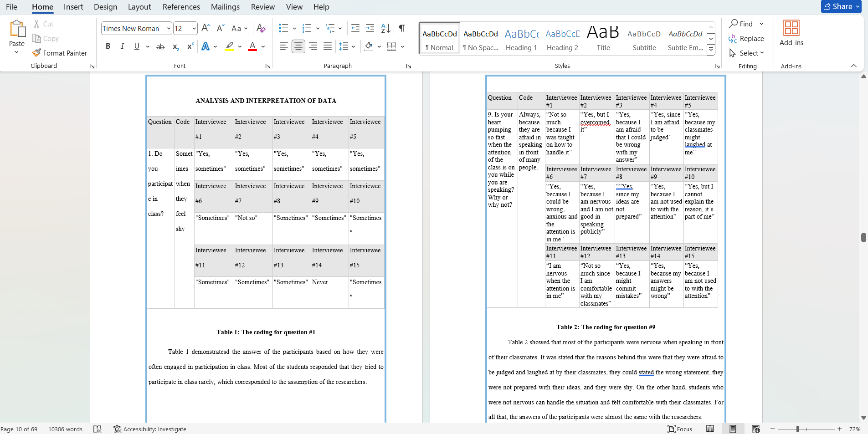Screen dimensions: 868x434
Task: Toggle Bold formatting
Action: (x=108, y=46)
